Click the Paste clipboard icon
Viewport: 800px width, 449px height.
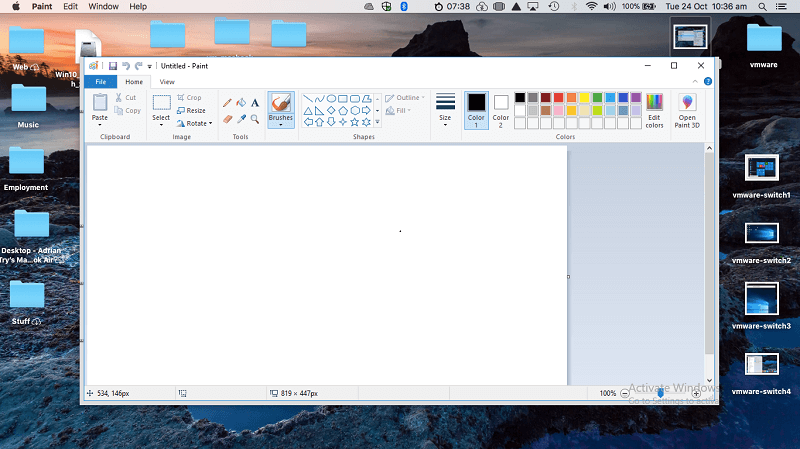coord(100,103)
